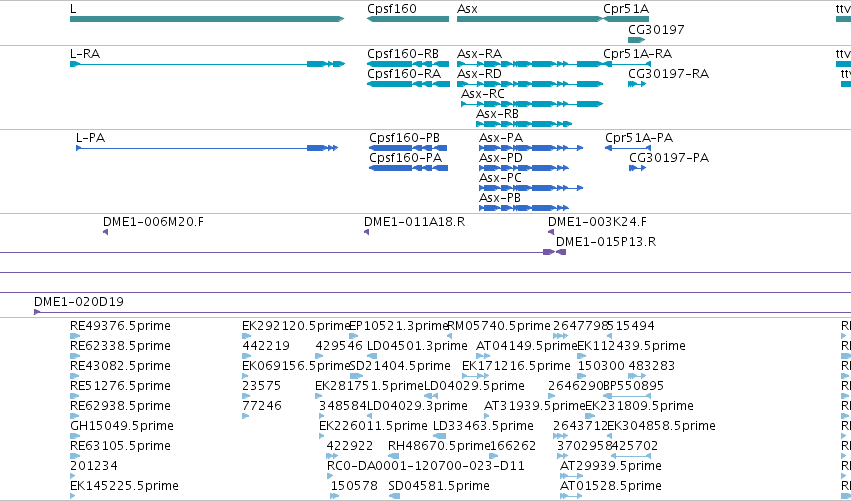851x501 pixels.
Task: Open the CG30197-PA CDS feature
Action: click(x=637, y=168)
